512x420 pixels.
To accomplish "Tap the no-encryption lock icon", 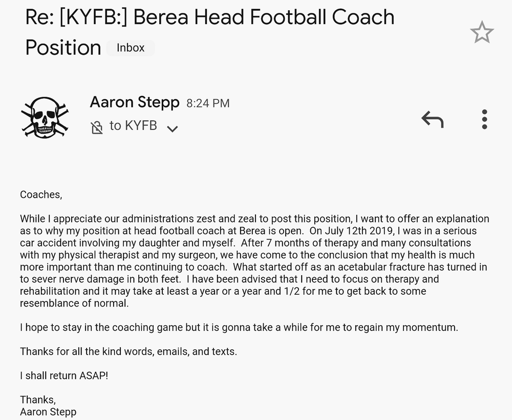I will point(97,127).
